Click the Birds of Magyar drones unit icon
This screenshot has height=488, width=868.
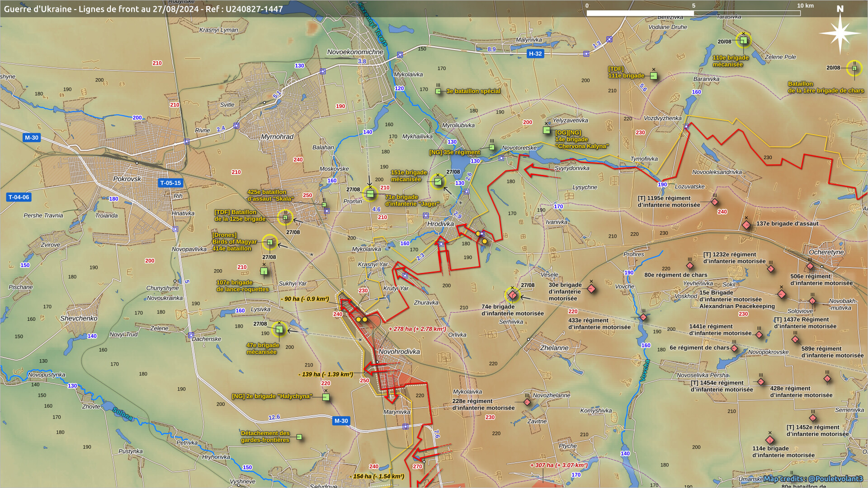(x=270, y=242)
